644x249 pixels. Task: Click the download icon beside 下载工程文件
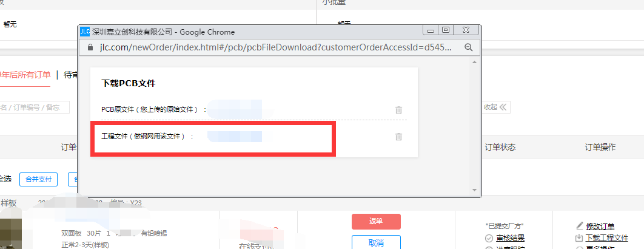coord(580,238)
